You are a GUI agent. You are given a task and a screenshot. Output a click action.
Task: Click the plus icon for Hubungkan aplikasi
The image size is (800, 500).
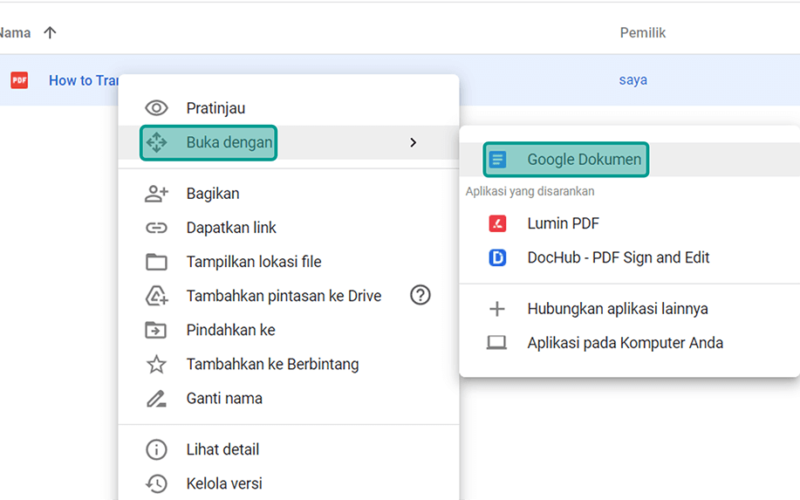[497, 309]
